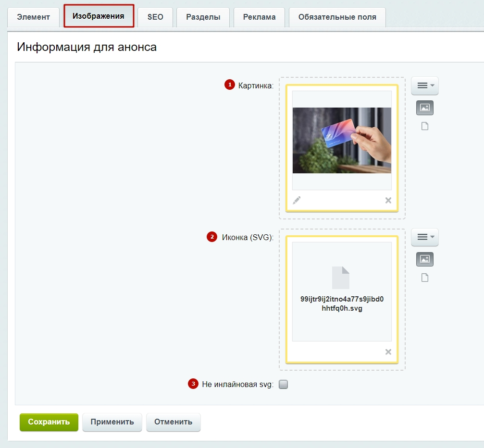Choose image mode icon for Иконка (SVG)
484x448 pixels.
coord(425,259)
